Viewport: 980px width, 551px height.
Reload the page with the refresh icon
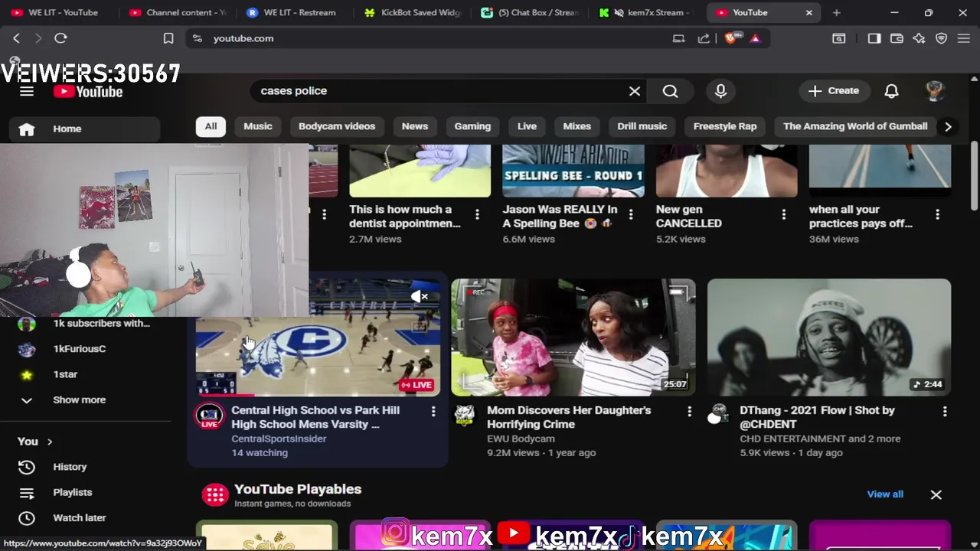[60, 38]
